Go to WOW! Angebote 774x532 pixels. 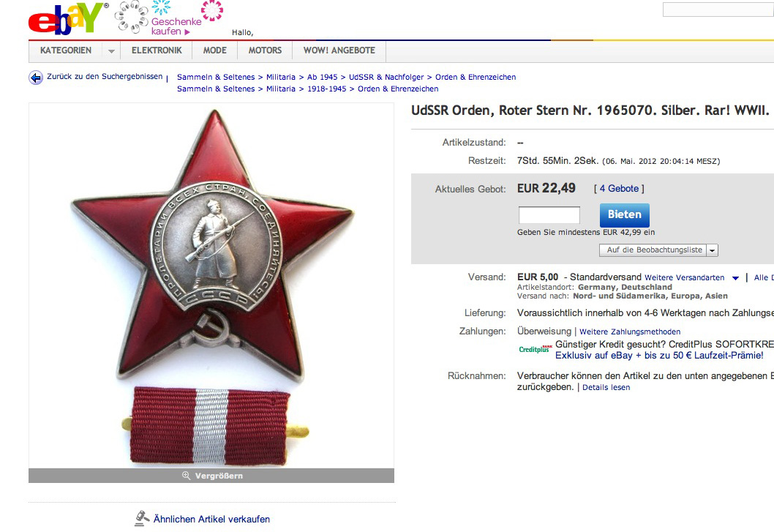tap(339, 50)
